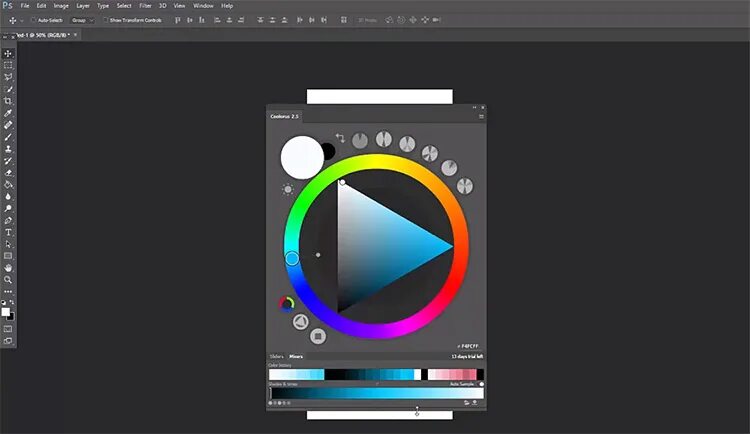The image size is (750, 434).
Task: Select the Type tool
Action: [8, 233]
